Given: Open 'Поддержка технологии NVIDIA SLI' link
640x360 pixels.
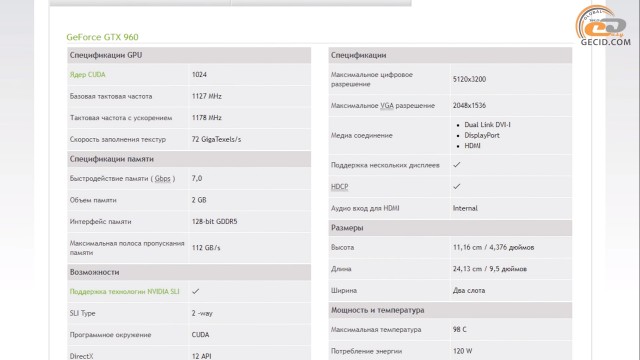Looking at the screenshot, I should pyautogui.click(x=124, y=291).
